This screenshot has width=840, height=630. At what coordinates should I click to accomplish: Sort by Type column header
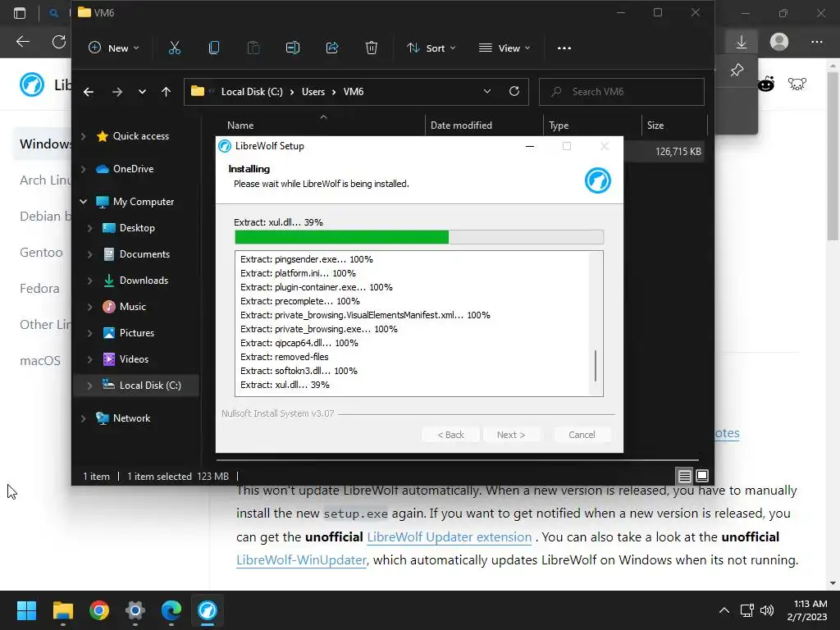(559, 126)
